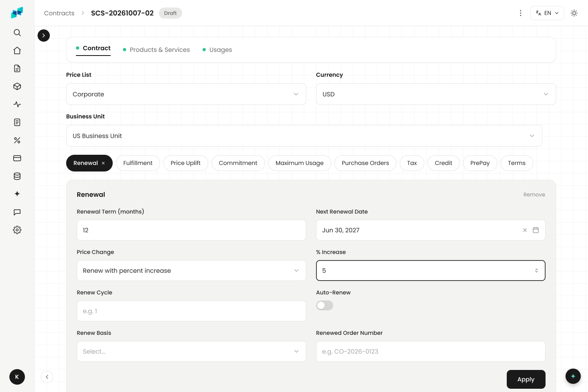Open the calendar picker for Next Renewal Date
The height and width of the screenshot is (392, 588).
tap(536, 230)
